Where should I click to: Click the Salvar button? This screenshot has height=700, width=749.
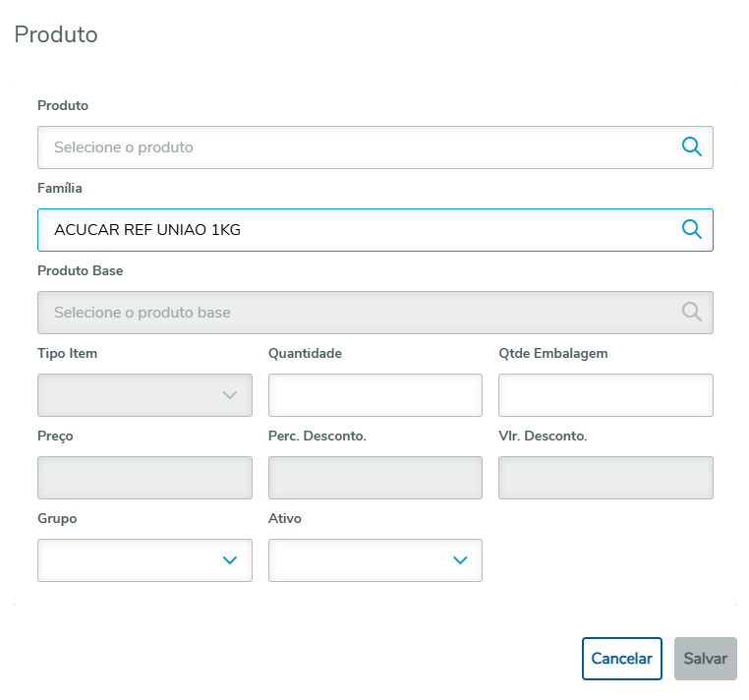(x=705, y=659)
